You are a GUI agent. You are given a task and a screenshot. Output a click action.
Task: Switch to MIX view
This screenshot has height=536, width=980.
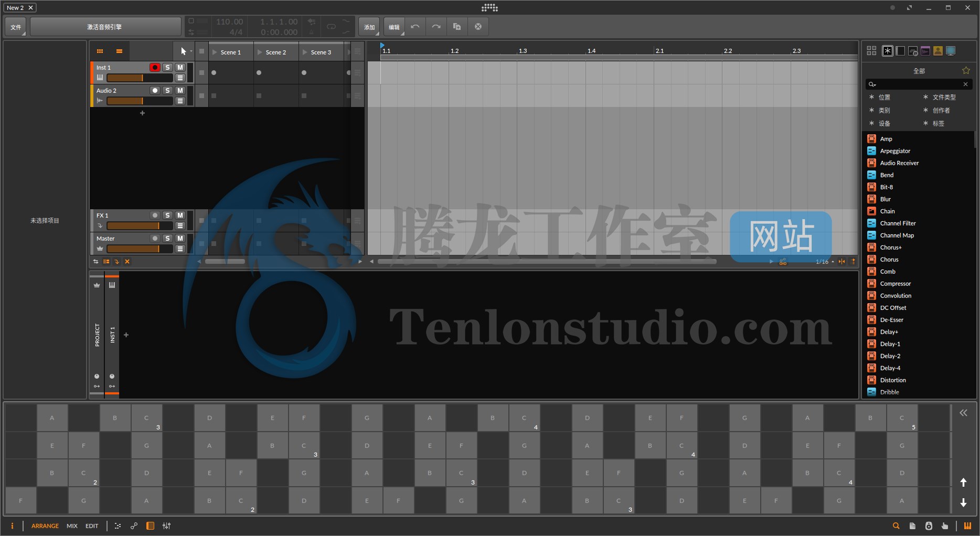tap(72, 526)
